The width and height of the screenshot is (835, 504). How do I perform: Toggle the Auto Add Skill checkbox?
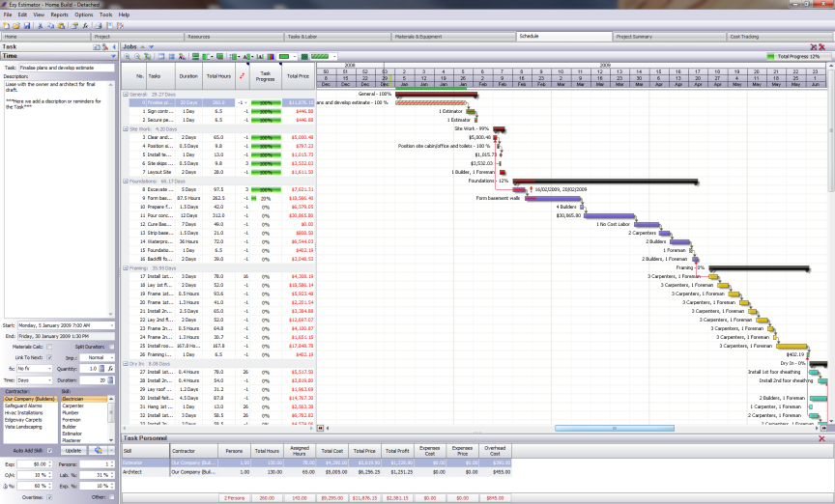49,450
